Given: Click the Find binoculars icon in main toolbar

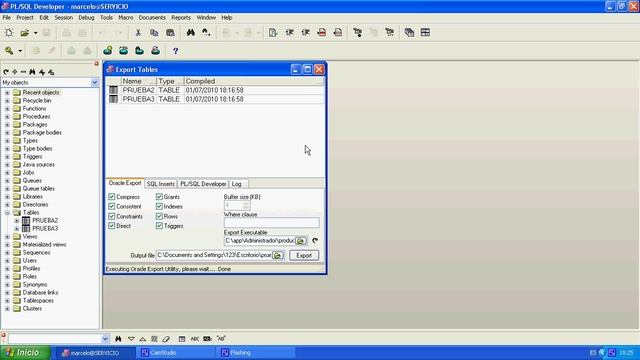Looking at the screenshot, I should click(190, 33).
